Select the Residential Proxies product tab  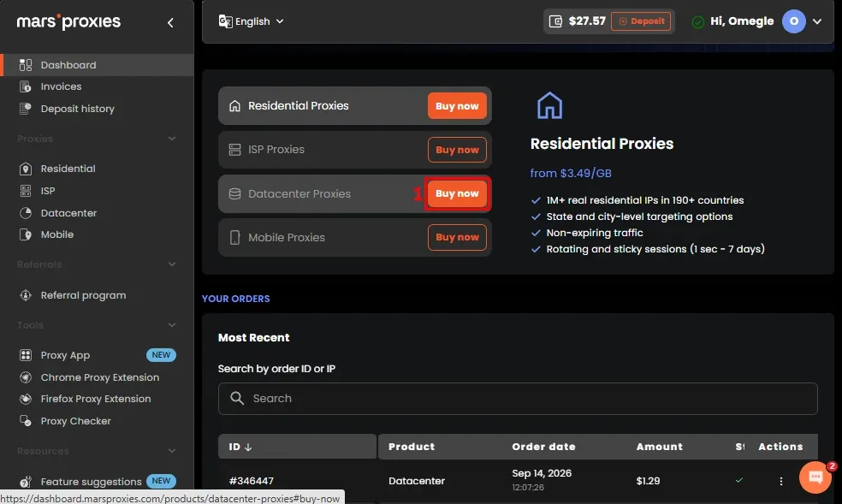tap(355, 106)
